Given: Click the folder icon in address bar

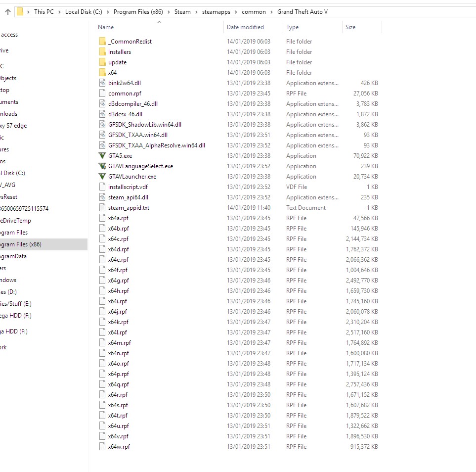Looking at the screenshot, I should click(20, 12).
